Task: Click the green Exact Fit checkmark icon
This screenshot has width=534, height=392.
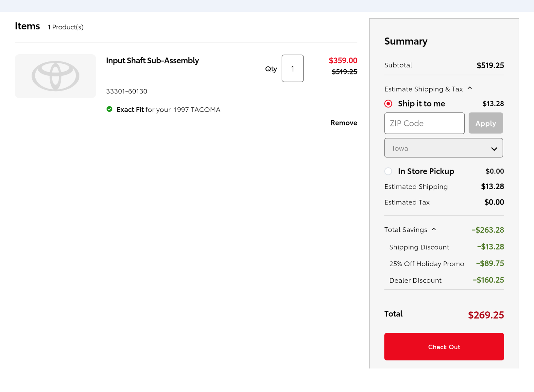Action: (x=110, y=109)
